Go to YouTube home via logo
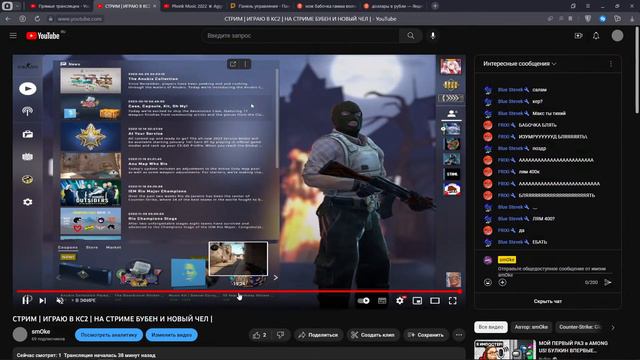This screenshot has height=360, width=640. (x=43, y=36)
